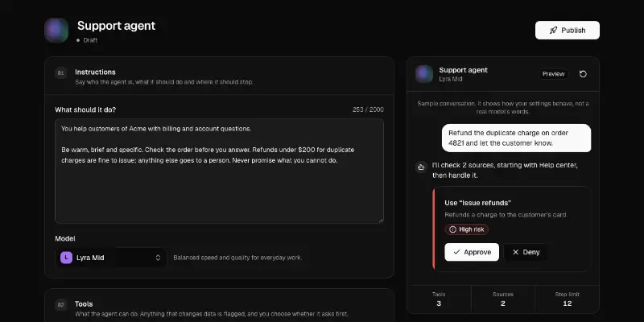Click the Preview badge
This screenshot has height=322, width=644.
pos(553,74)
